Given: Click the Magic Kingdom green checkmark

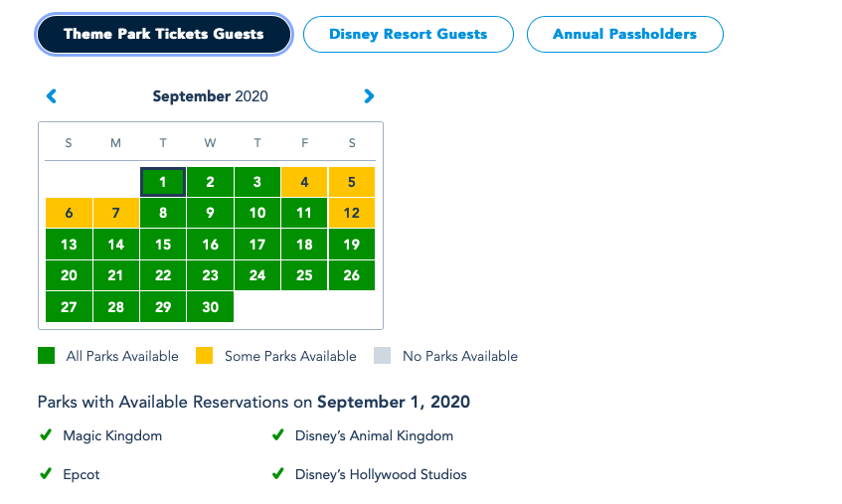Looking at the screenshot, I should [45, 435].
